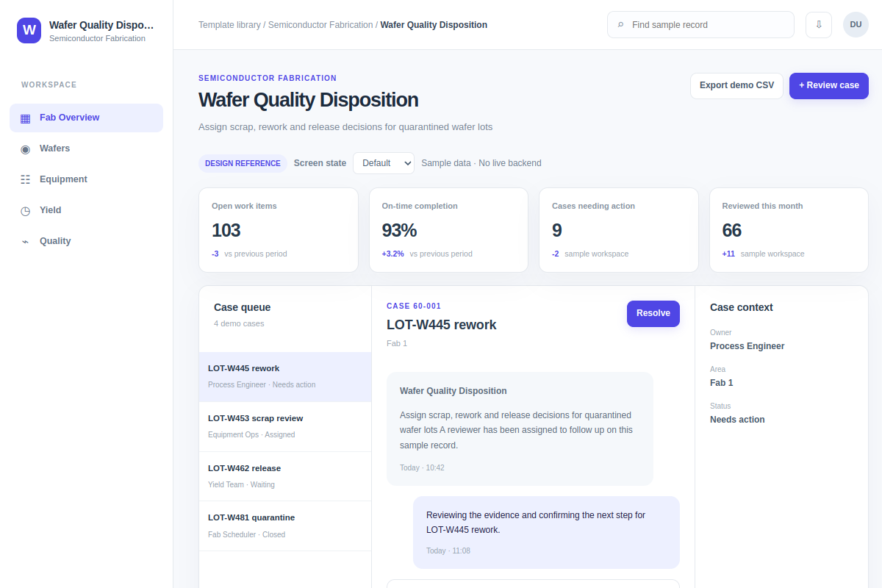Focus the Find sample record field

(x=700, y=24)
